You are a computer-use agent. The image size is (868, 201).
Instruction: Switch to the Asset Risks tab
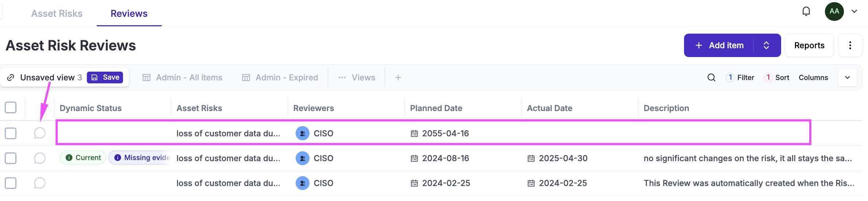tap(57, 14)
